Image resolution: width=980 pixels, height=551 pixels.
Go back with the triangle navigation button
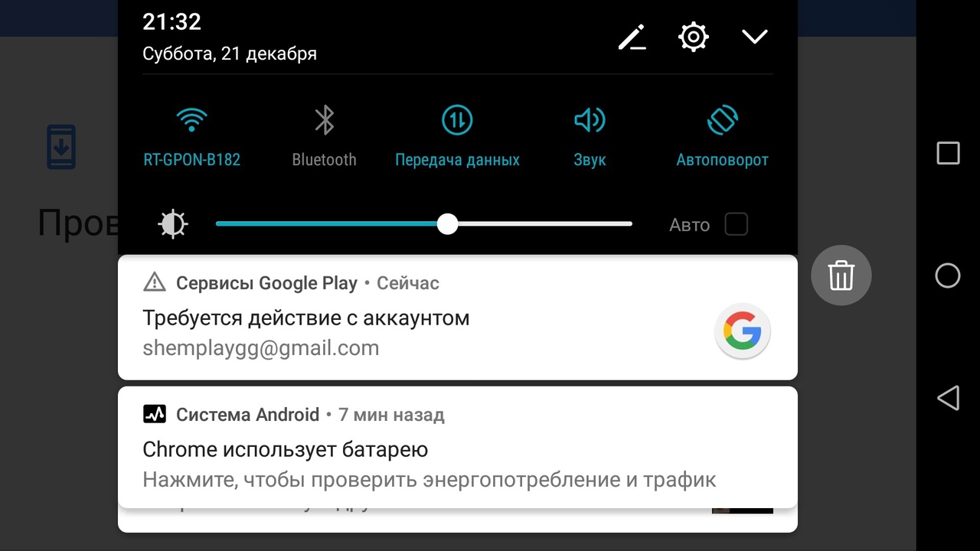[948, 398]
